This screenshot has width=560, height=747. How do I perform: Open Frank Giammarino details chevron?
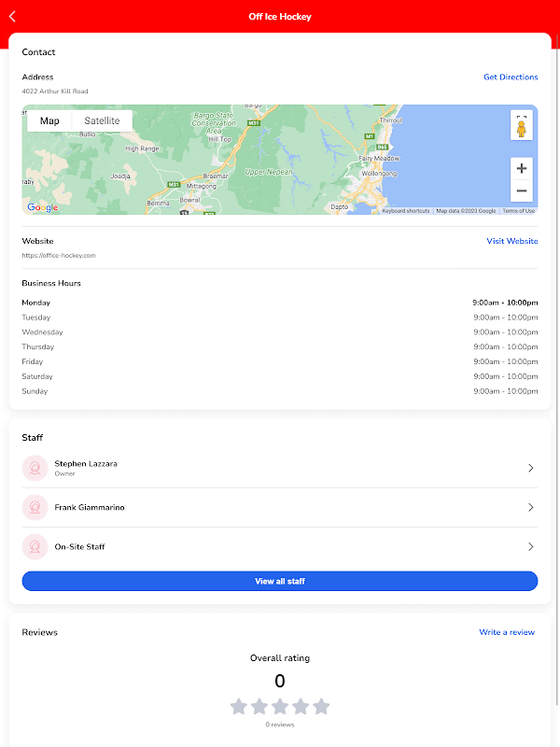tap(530, 507)
